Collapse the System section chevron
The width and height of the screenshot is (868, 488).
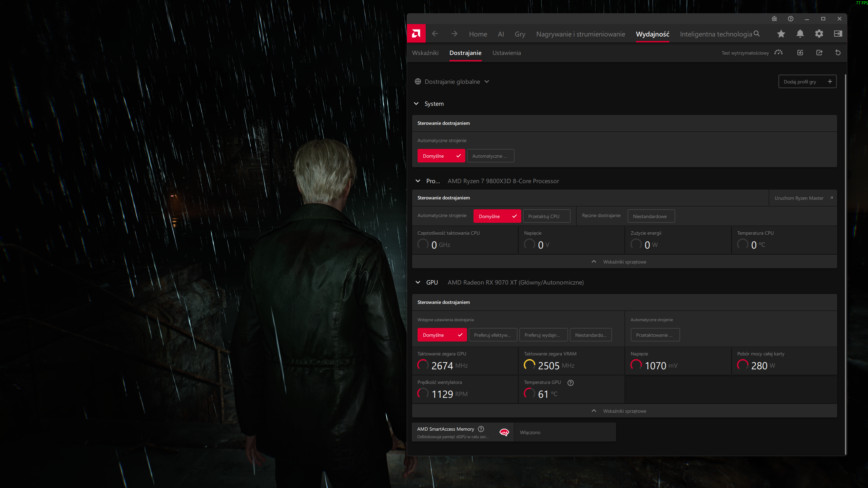coord(416,104)
